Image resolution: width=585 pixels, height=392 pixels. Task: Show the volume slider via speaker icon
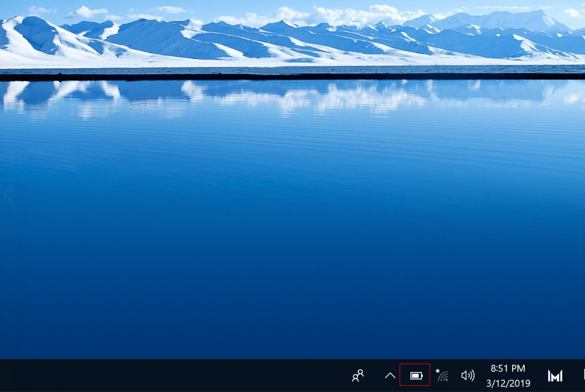point(468,375)
